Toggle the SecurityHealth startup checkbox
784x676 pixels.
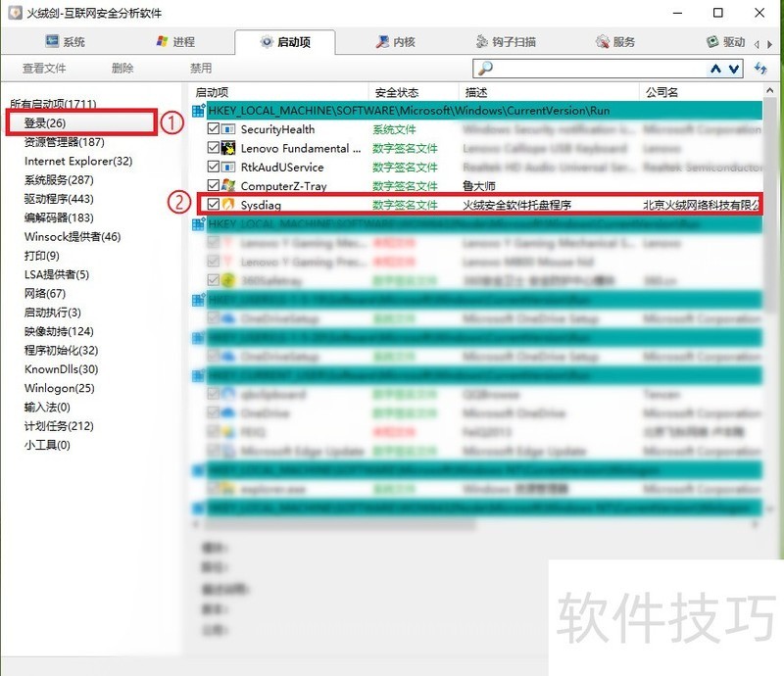pyautogui.click(x=213, y=128)
